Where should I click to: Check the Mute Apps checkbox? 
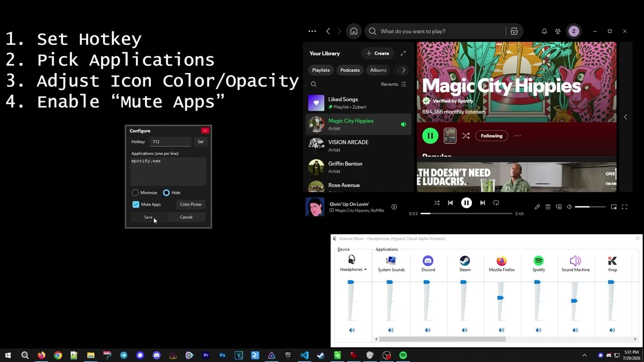click(x=136, y=205)
